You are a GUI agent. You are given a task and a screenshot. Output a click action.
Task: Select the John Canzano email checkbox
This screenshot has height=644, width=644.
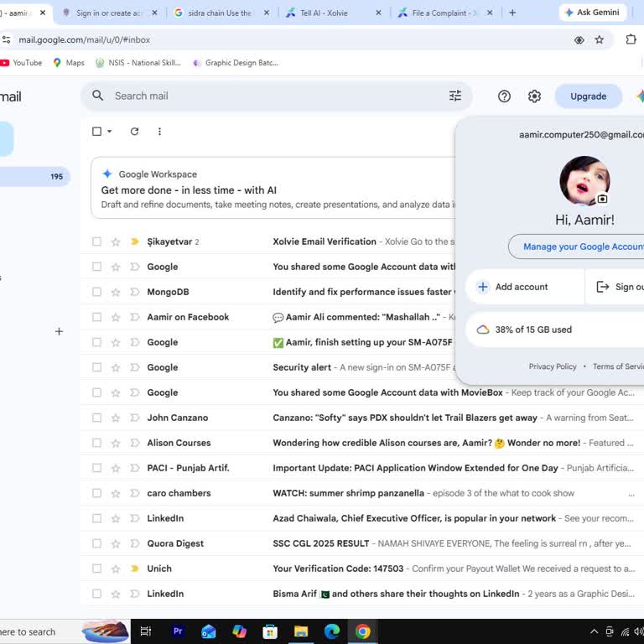[97, 418]
